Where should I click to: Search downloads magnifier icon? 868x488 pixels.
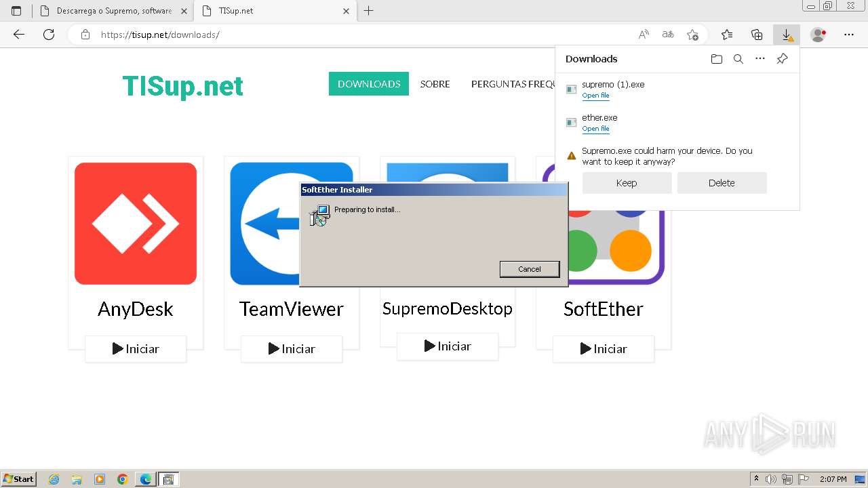(738, 59)
